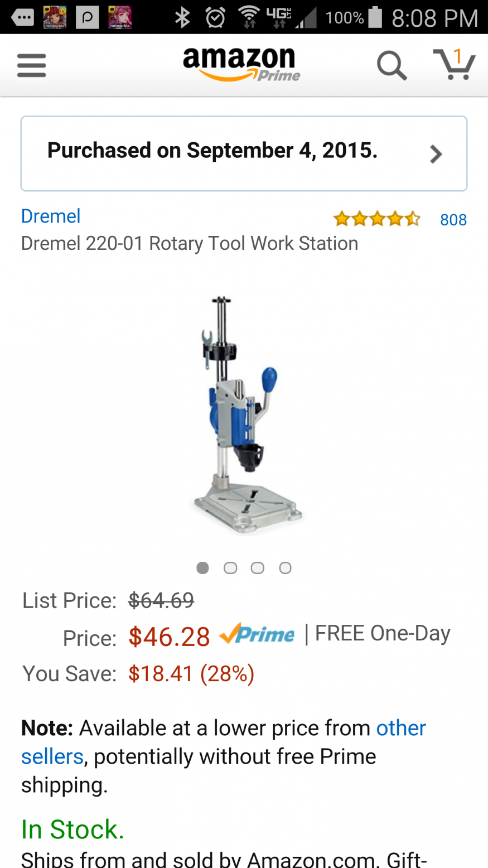Screen dimensions: 488x868
Task: Tap the star rating icons
Action: coord(376,219)
